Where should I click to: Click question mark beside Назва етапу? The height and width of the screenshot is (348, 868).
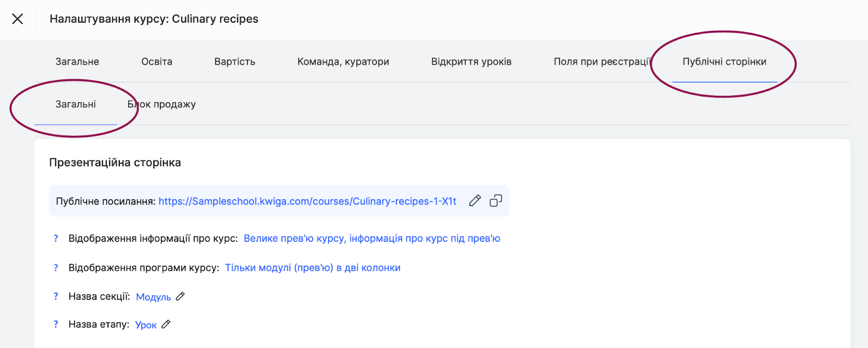coord(56,324)
